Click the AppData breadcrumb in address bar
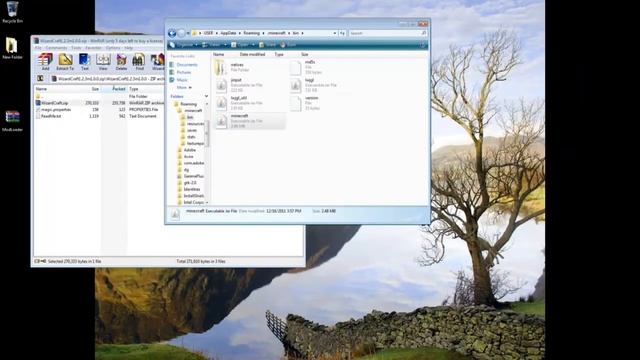 point(228,33)
